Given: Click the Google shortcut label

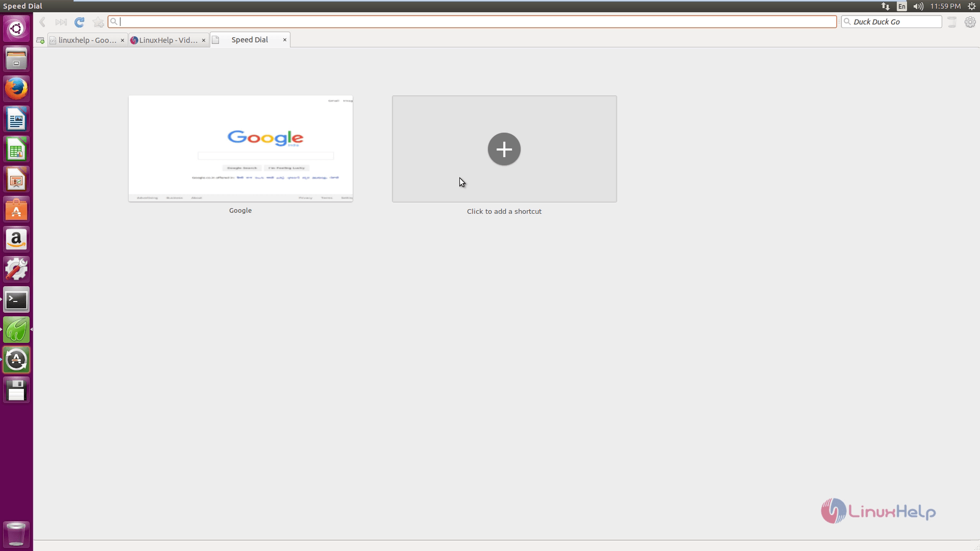Looking at the screenshot, I should 240,210.
